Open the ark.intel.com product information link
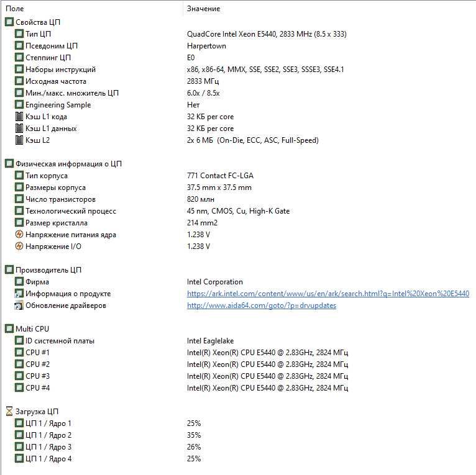The height and width of the screenshot is (475, 476). point(328,294)
